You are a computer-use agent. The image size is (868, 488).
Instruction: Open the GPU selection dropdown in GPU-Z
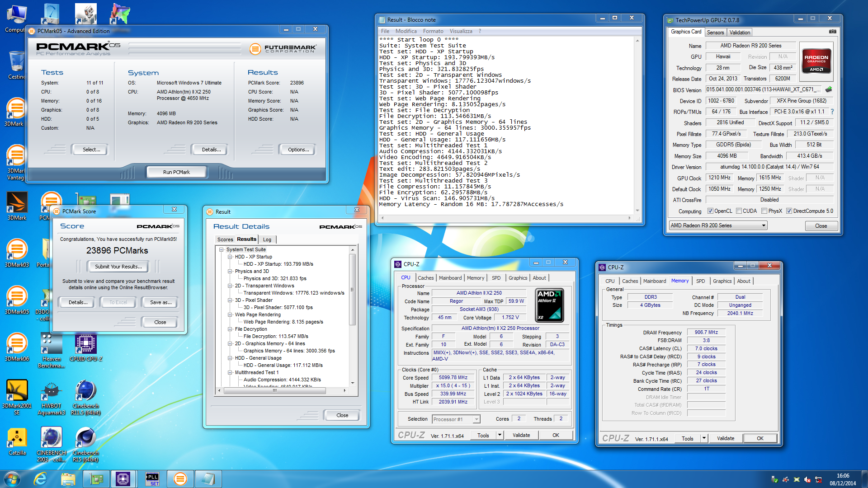(x=718, y=225)
